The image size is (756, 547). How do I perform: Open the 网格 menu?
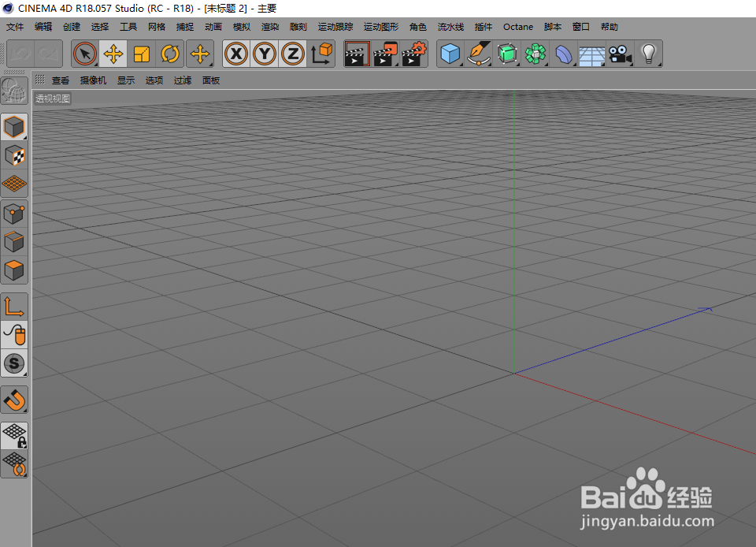click(x=157, y=27)
